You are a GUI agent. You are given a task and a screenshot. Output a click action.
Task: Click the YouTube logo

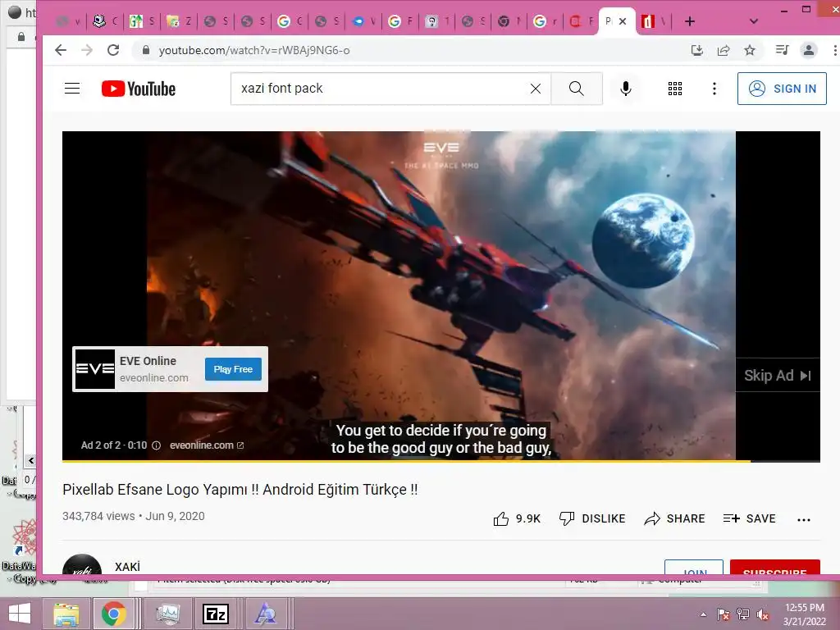[x=139, y=89]
